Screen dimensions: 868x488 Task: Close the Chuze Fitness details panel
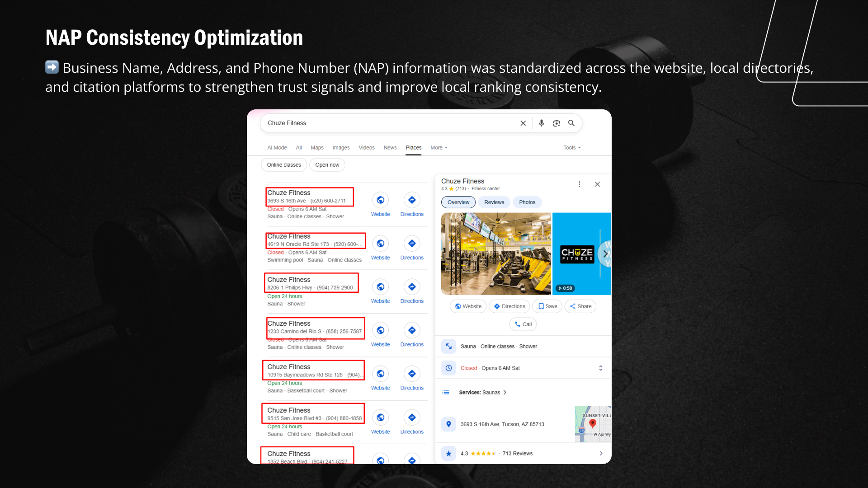pos(597,184)
